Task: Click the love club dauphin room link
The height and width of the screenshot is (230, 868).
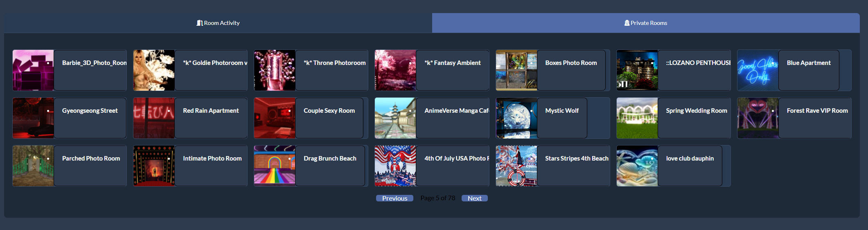Action: [690, 159]
